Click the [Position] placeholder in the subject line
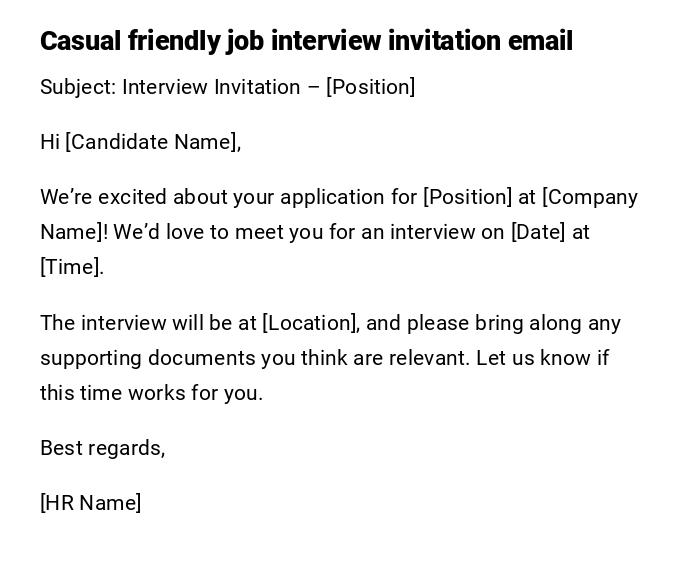The height and width of the screenshot is (566, 700). (x=370, y=87)
